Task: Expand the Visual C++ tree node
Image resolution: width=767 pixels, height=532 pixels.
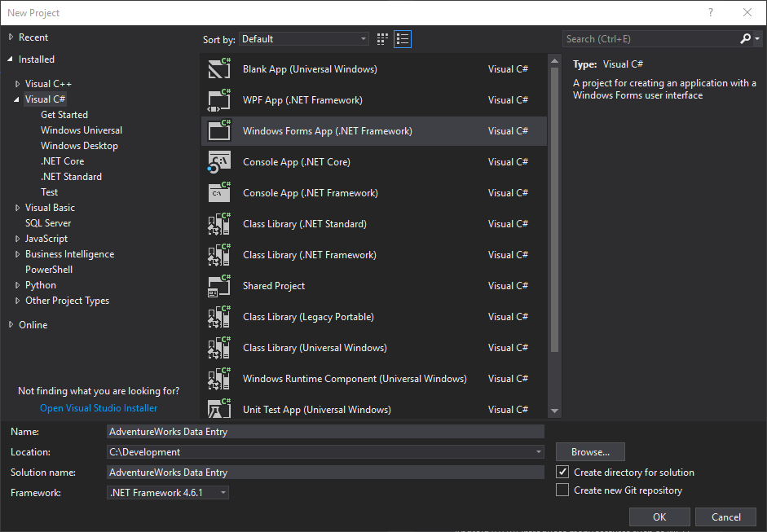Action: coord(18,84)
